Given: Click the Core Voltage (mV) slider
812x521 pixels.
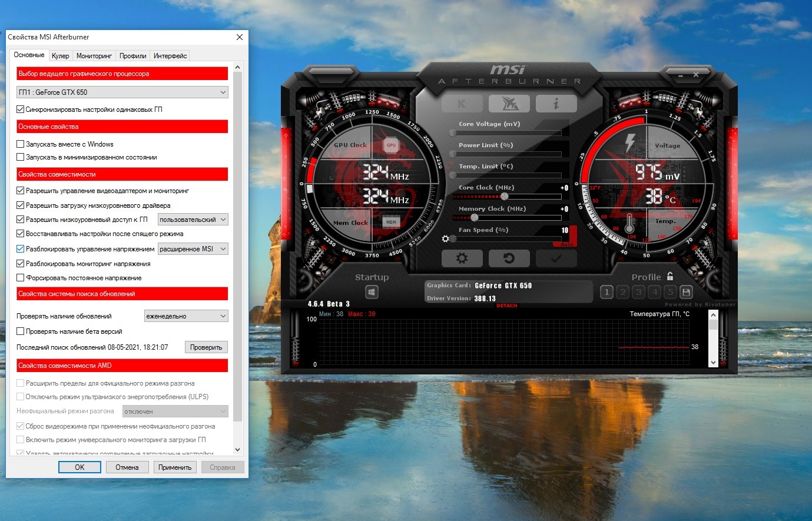Looking at the screenshot, I should point(507,132).
